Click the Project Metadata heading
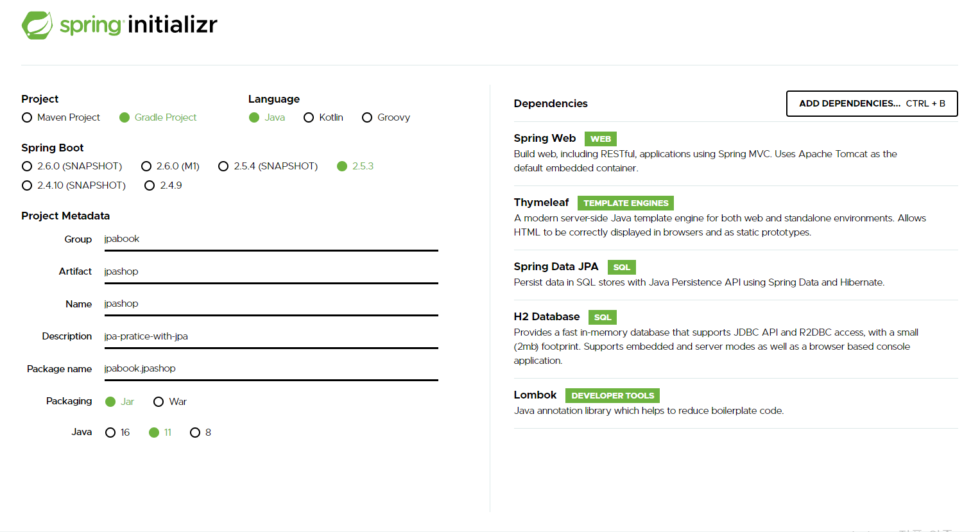 65,216
